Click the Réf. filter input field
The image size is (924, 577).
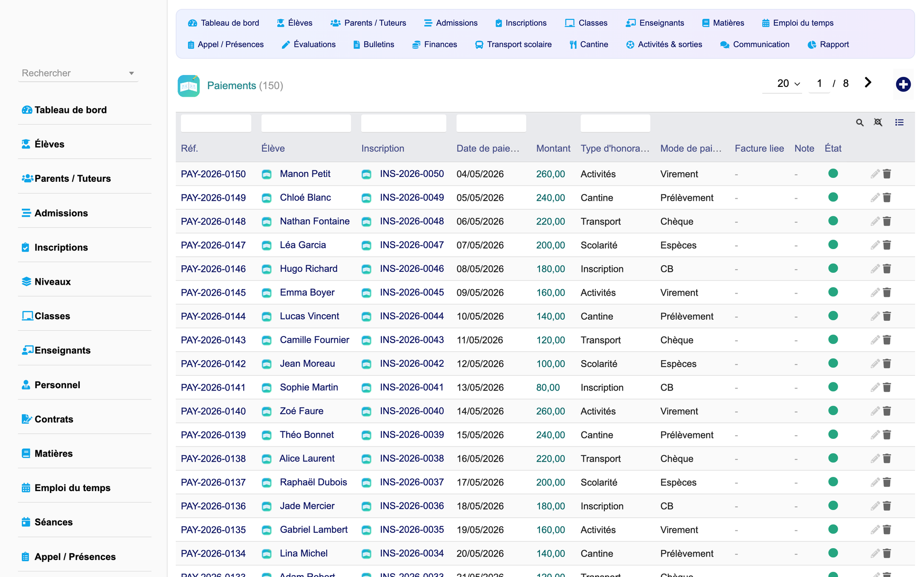click(216, 123)
